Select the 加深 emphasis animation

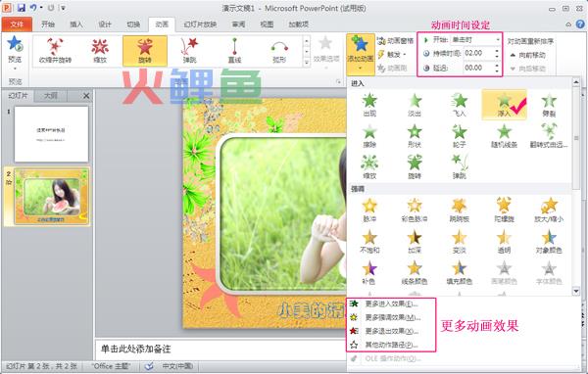click(x=415, y=242)
